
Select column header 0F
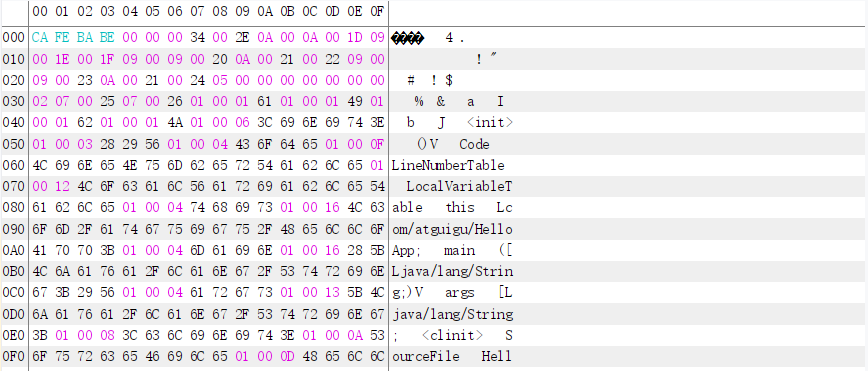pyautogui.click(x=377, y=11)
